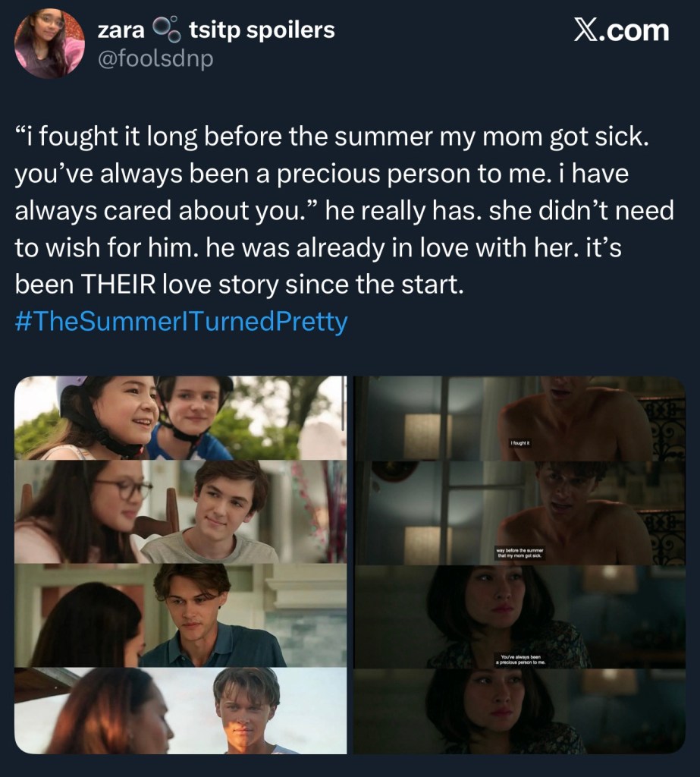Open the #TheSummerITurnedPretty hashtag
The image size is (700, 777).
[x=181, y=322]
